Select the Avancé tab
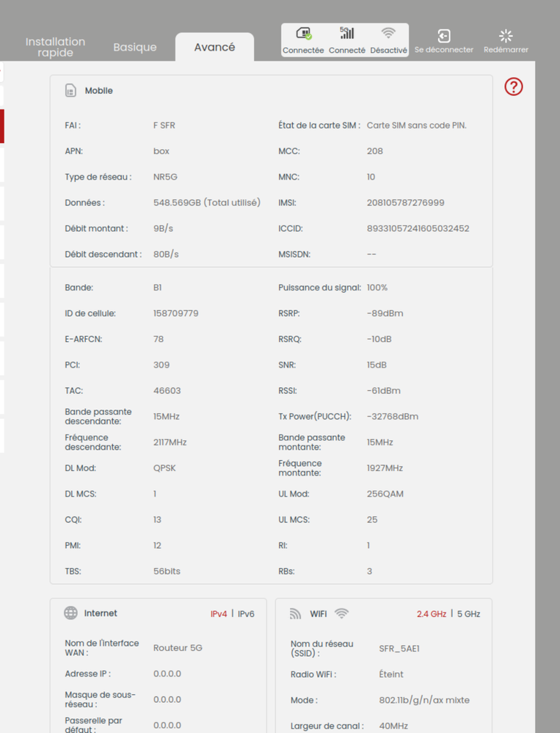The image size is (560, 733). tap(214, 45)
